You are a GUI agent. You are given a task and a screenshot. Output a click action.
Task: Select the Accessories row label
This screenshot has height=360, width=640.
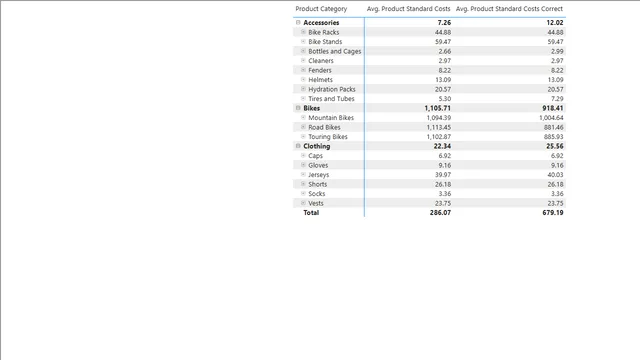tap(321, 22)
